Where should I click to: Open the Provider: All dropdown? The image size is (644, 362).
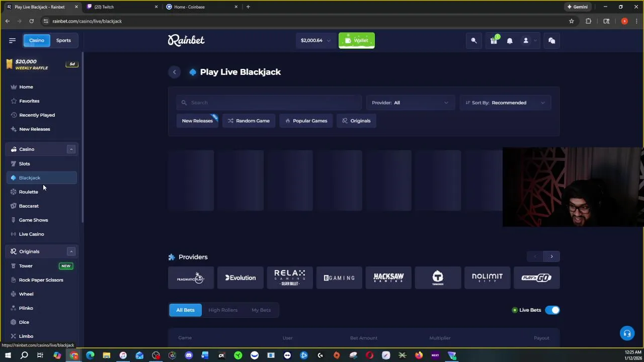[410, 103]
